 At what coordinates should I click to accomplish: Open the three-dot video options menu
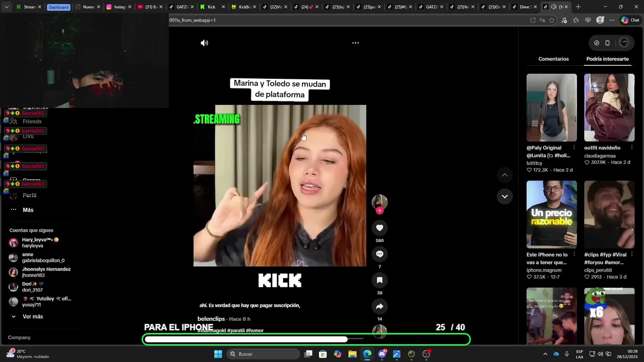pyautogui.click(x=355, y=43)
